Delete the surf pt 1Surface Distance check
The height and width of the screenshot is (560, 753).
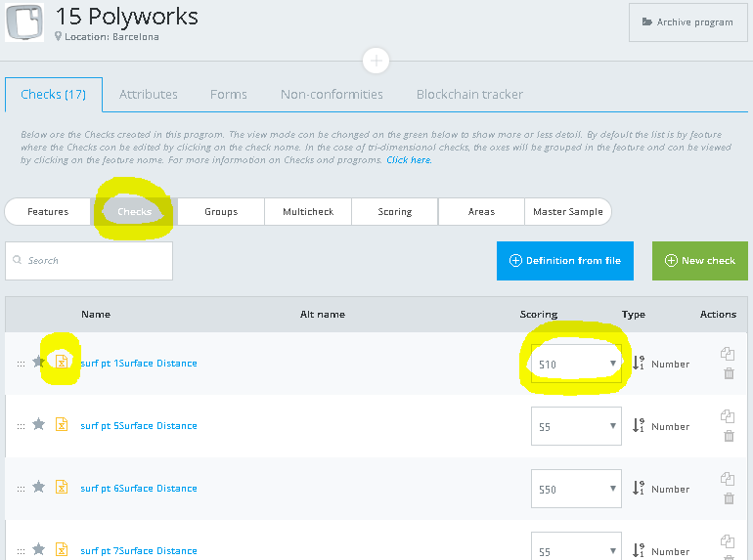point(729,373)
